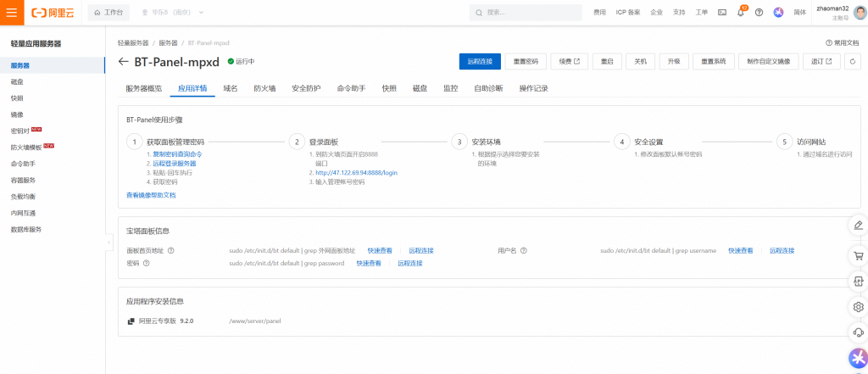Click the 复制密码查询命令 link
This screenshot has width=868, height=374.
(177, 154)
